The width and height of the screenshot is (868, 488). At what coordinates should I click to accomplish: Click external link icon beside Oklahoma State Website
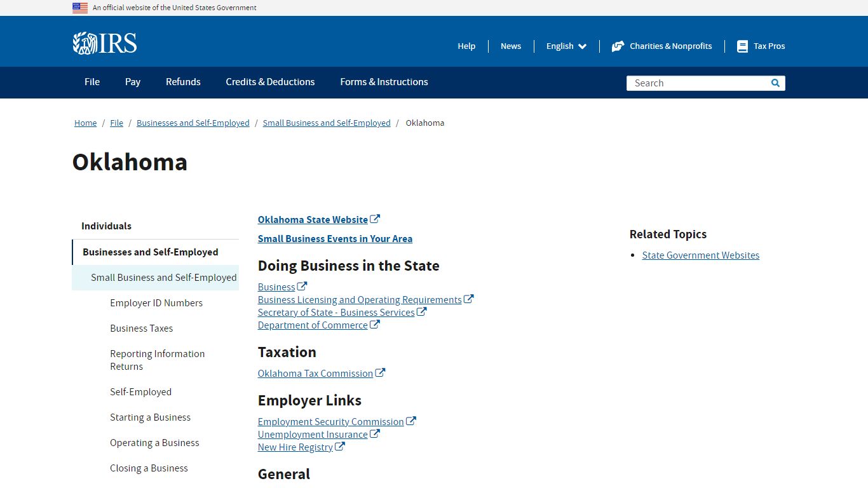click(375, 219)
